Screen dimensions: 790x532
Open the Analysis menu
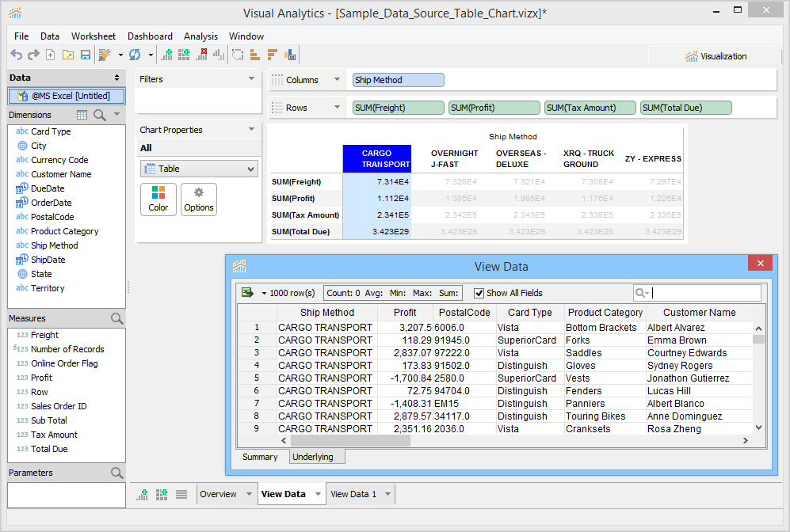(200, 36)
